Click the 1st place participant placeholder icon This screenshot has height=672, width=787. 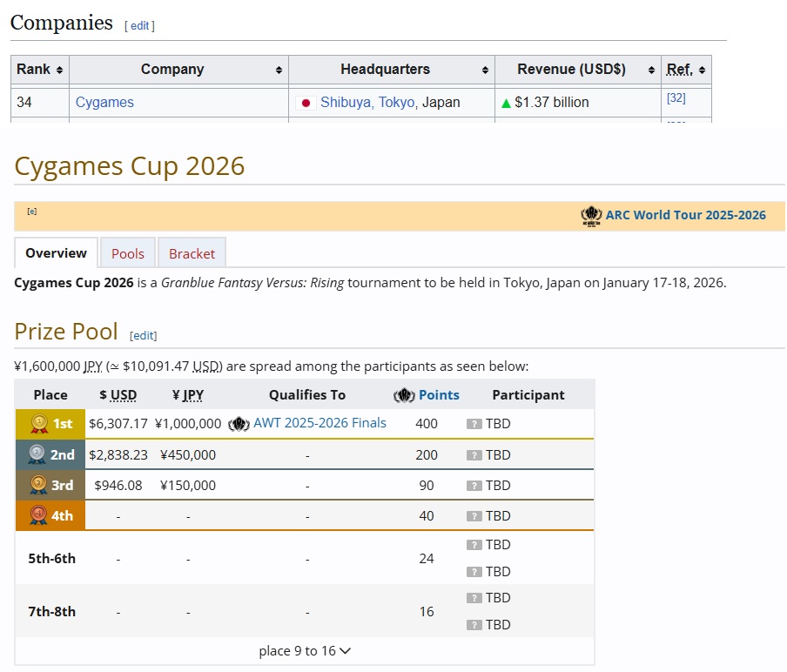pyautogui.click(x=474, y=424)
